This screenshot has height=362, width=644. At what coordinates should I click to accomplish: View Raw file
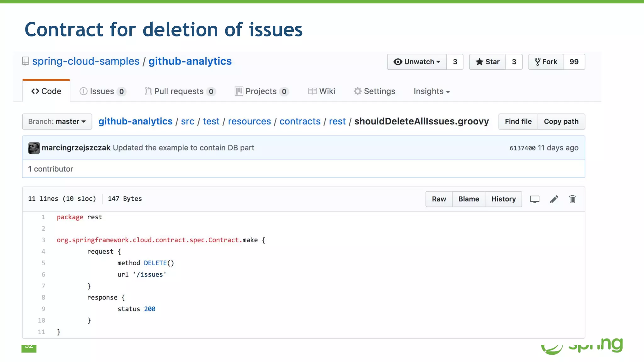[x=439, y=199]
